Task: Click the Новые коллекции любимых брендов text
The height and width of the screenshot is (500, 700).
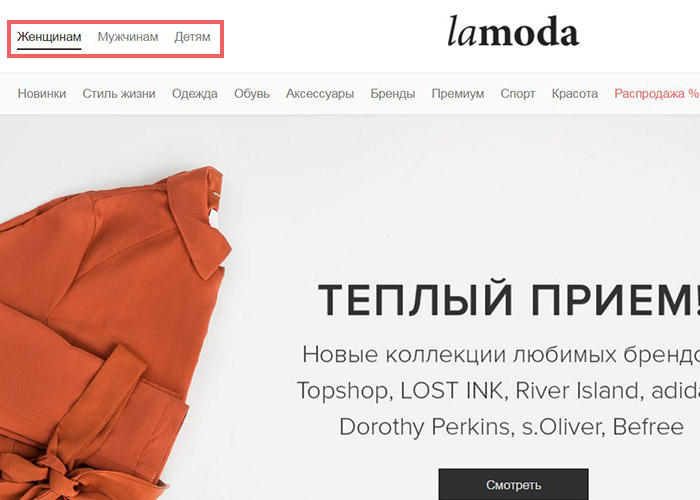Action: [501, 355]
